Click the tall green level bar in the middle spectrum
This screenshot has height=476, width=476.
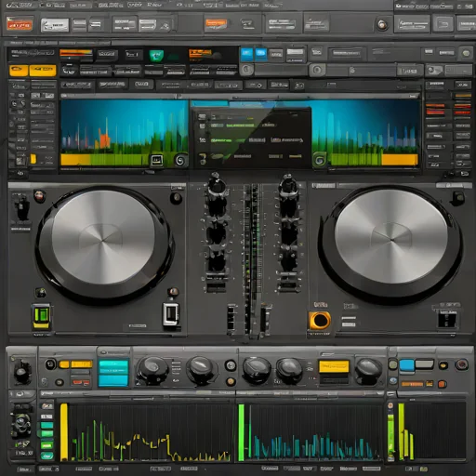point(241,432)
